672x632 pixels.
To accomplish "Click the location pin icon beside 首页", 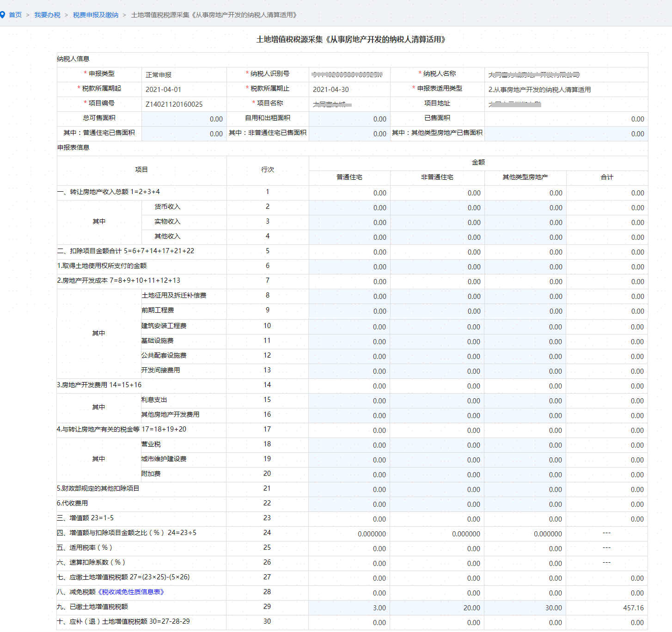I will [3, 15].
